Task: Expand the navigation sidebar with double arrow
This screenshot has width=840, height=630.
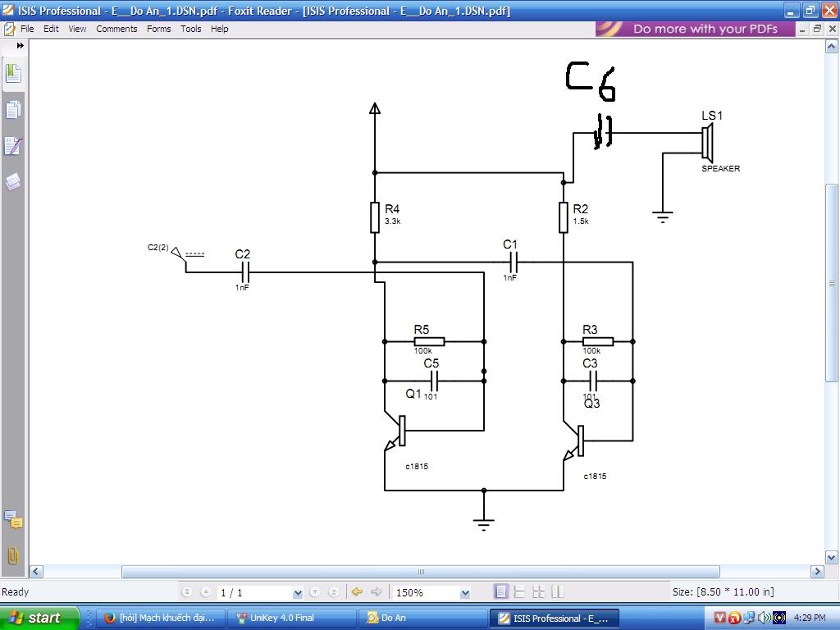Action: [20, 46]
